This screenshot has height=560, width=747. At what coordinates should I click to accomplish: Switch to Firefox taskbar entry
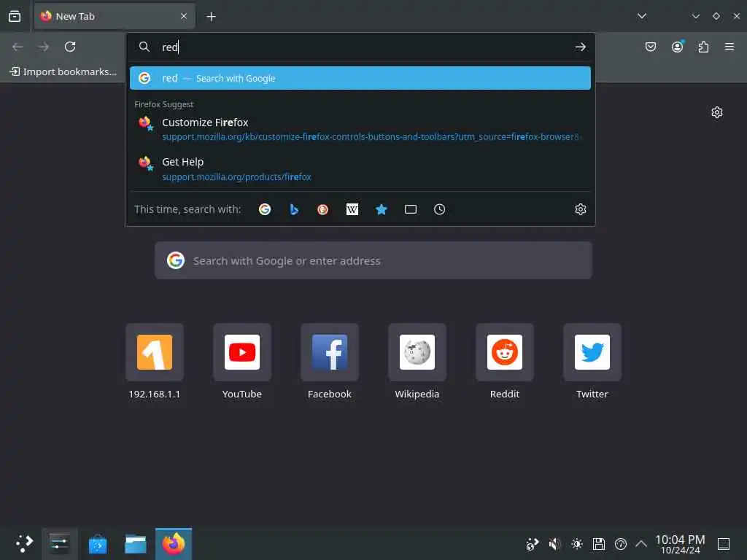click(x=174, y=544)
